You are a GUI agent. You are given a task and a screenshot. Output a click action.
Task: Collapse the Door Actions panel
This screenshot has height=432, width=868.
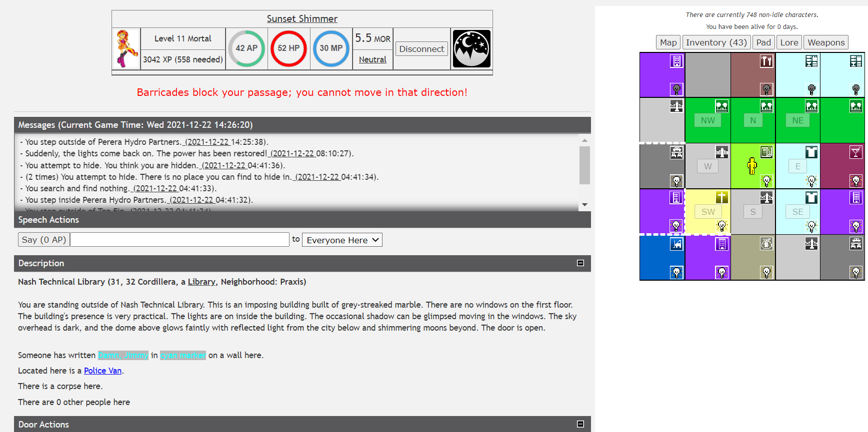tap(580, 424)
